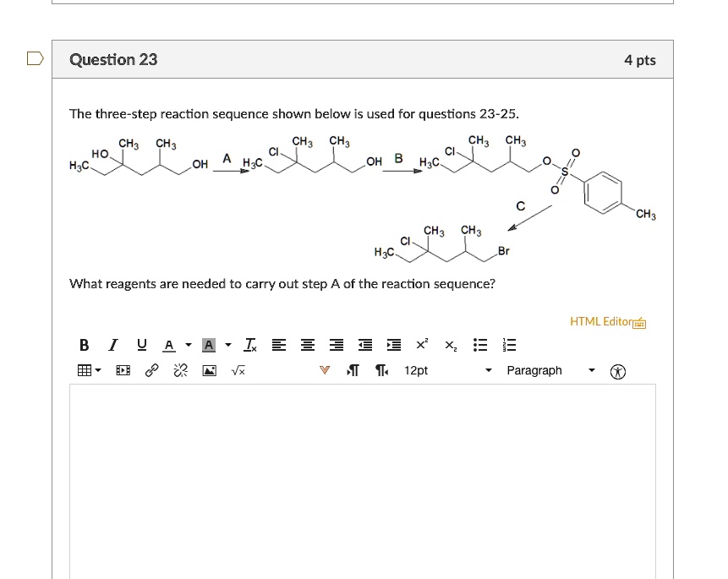
Task: Toggle underline in the formatting menu row
Action: tap(140, 344)
